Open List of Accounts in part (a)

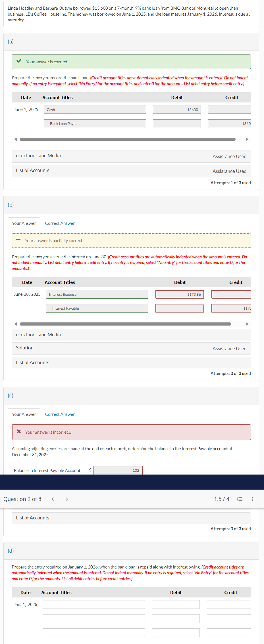tap(32, 170)
